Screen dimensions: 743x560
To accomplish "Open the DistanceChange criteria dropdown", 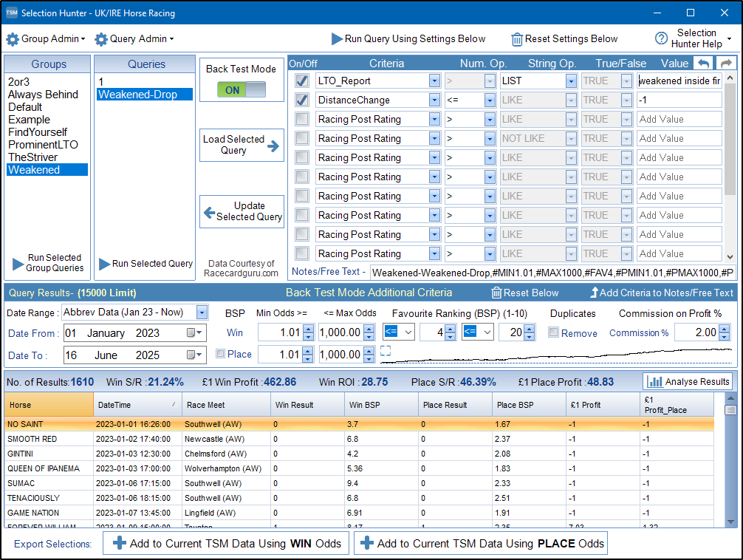I will [434, 100].
